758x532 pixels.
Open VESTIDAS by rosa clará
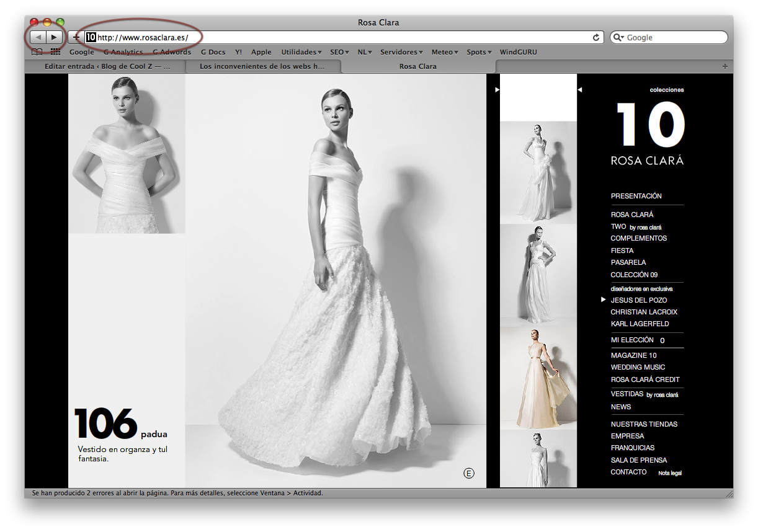point(644,394)
